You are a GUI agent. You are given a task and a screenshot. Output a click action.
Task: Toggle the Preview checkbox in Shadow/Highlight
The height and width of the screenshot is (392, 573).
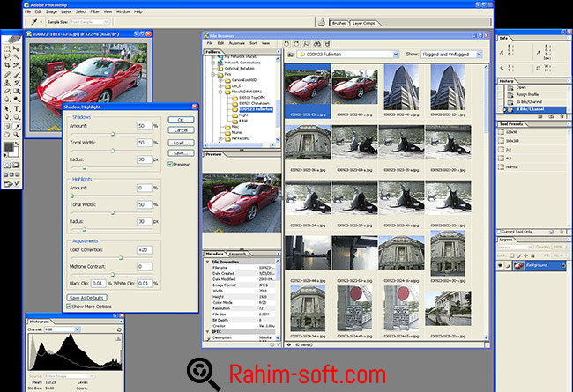click(168, 164)
